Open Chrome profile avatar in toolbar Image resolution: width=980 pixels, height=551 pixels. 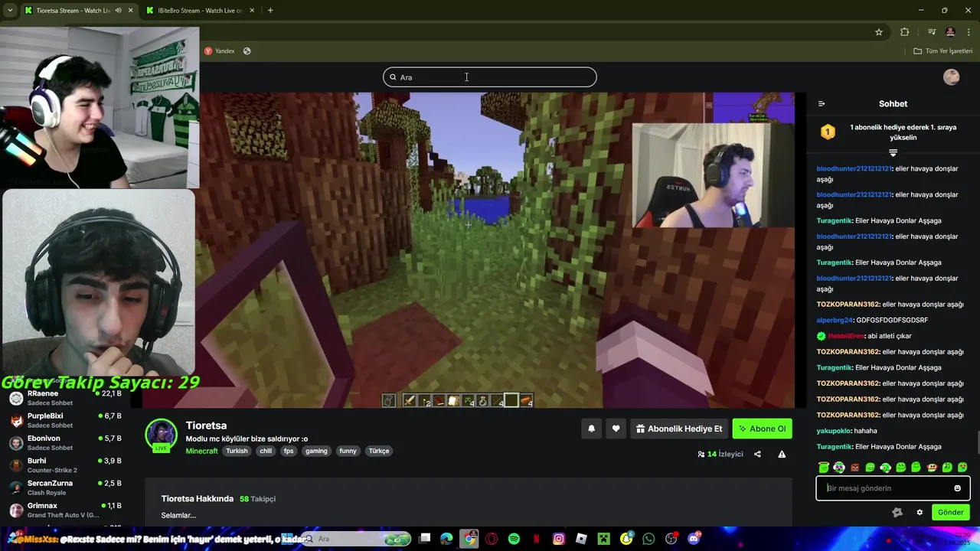point(950,31)
